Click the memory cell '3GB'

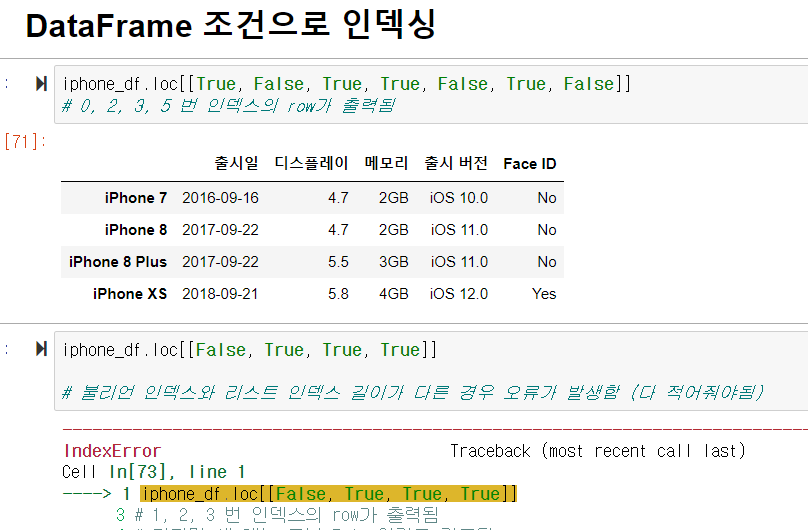pyautogui.click(x=394, y=262)
